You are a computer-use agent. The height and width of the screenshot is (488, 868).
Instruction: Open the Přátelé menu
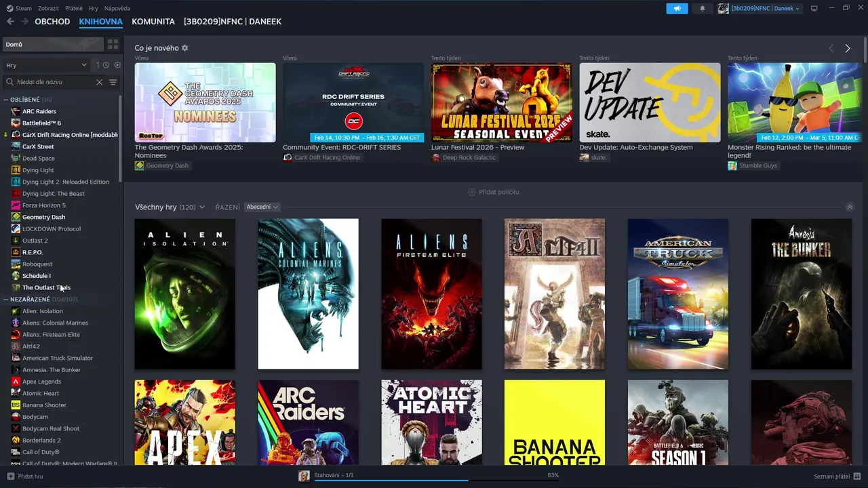pyautogui.click(x=74, y=8)
